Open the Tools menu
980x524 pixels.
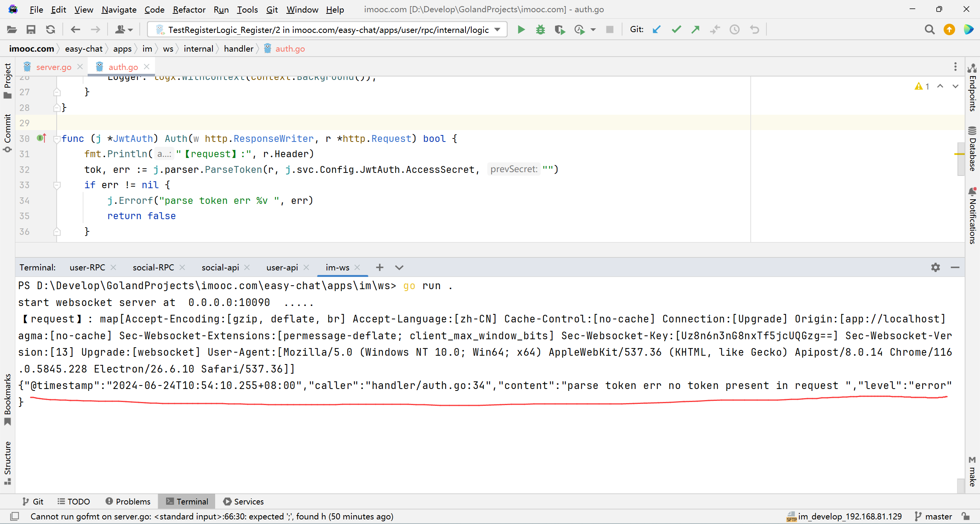tap(247, 10)
